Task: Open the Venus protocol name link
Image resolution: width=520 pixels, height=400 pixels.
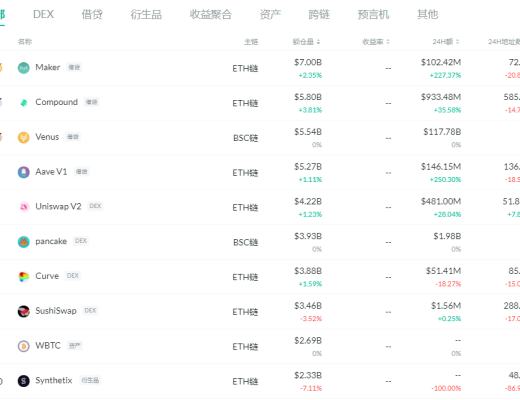Action: [x=47, y=137]
